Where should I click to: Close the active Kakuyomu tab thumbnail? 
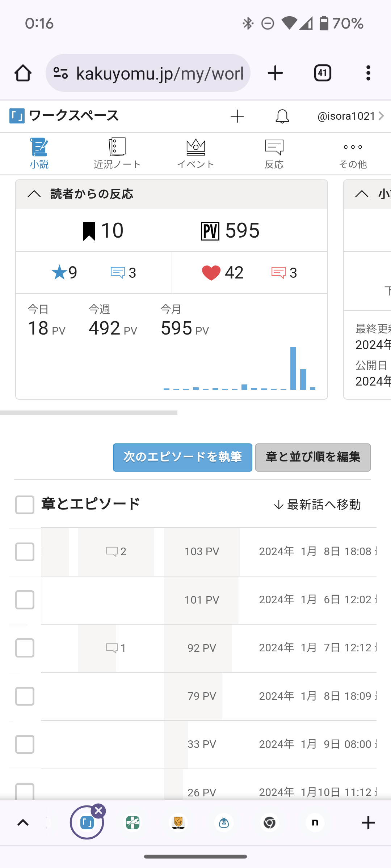(x=98, y=811)
